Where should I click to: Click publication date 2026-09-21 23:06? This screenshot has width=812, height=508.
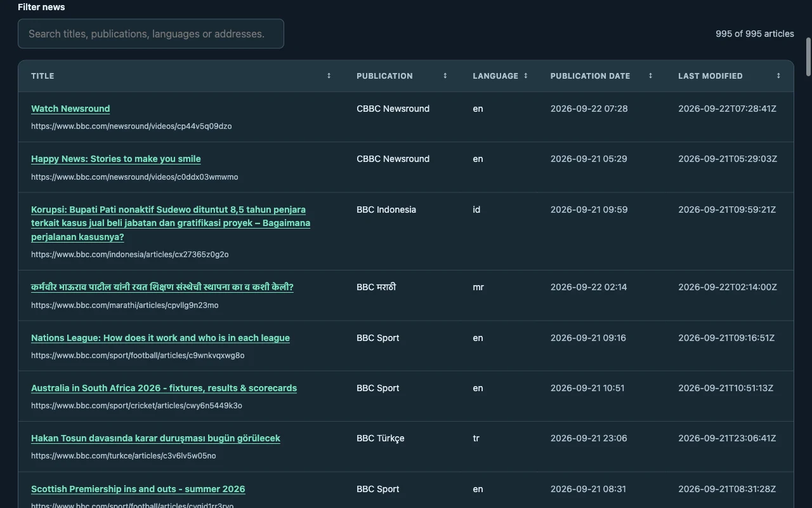tap(589, 438)
